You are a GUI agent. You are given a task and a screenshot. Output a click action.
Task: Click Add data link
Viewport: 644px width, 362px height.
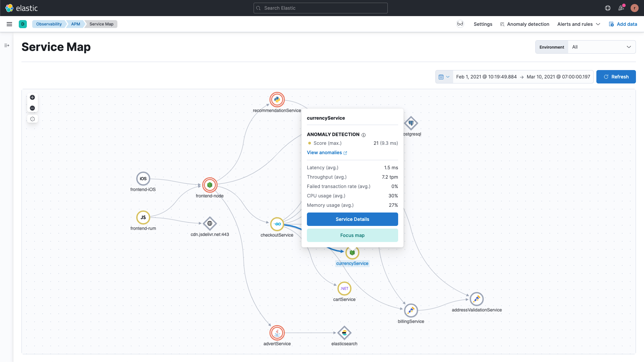coord(623,24)
